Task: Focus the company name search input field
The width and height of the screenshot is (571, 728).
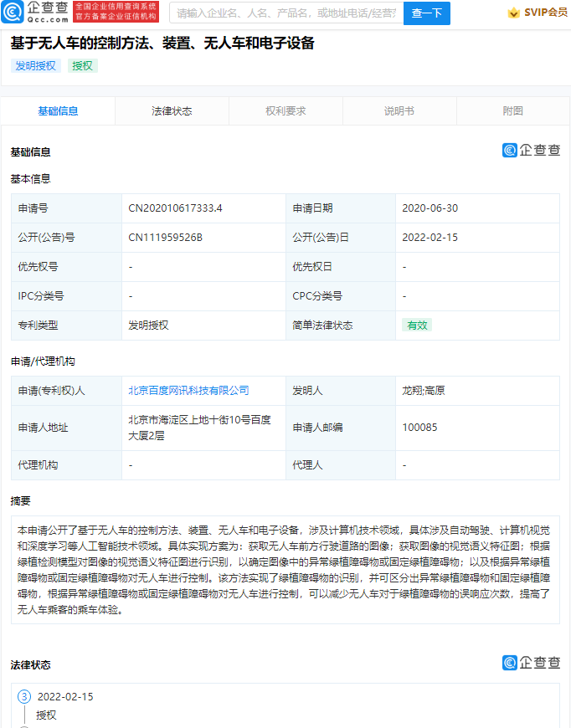Action: (286, 13)
